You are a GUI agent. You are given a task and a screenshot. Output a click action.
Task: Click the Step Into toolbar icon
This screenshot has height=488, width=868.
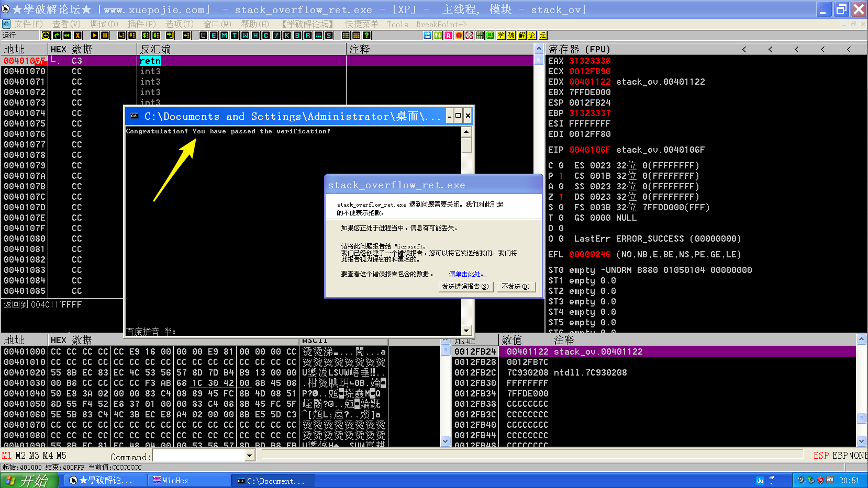click(x=121, y=36)
